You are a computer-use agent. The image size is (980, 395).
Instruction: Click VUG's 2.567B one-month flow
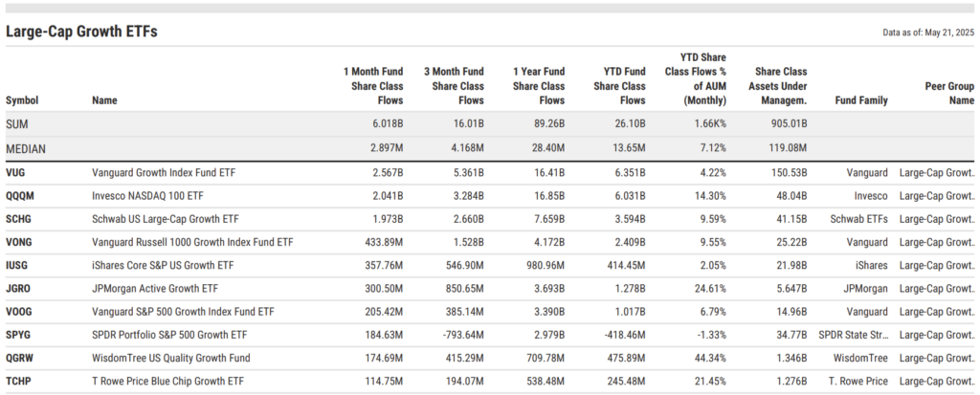(388, 173)
